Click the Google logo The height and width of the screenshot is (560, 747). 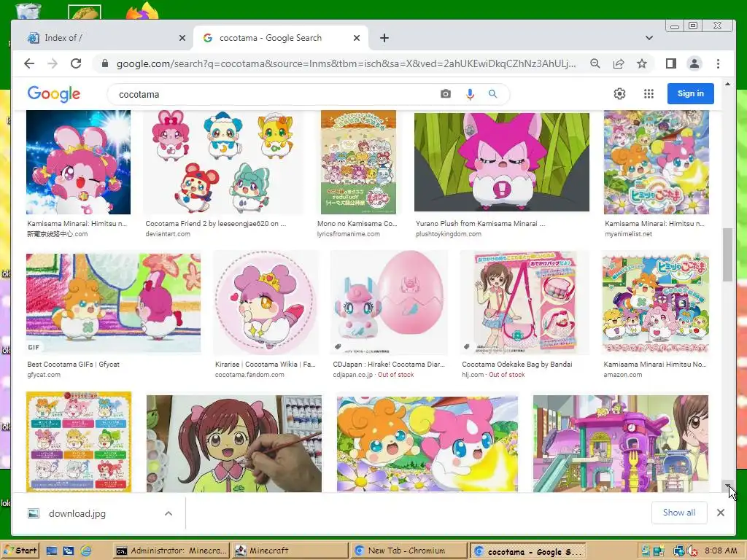(54, 94)
